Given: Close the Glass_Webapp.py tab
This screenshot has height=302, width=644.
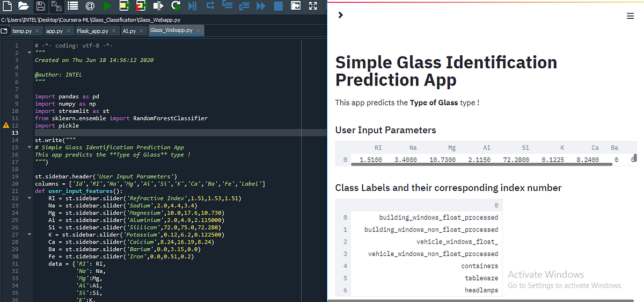Looking at the screenshot, I should pos(197,31).
